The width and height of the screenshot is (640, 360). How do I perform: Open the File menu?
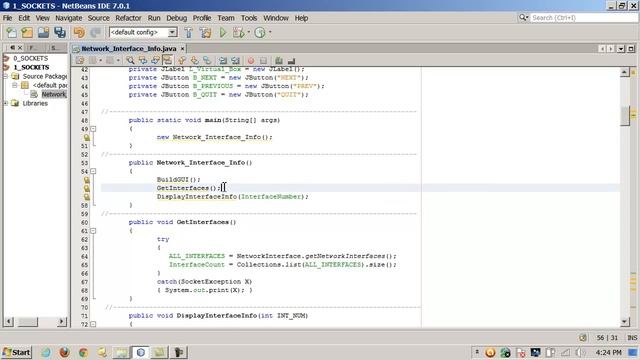(7, 18)
